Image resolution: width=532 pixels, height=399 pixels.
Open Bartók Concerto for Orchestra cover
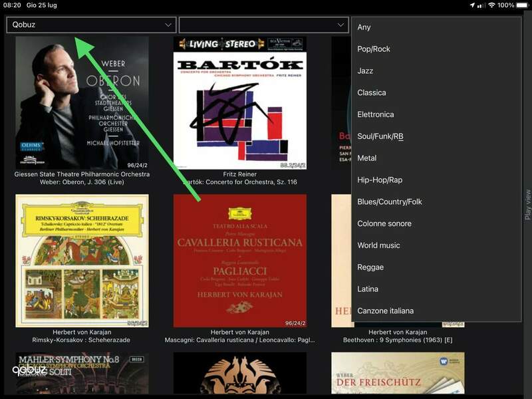(240, 103)
